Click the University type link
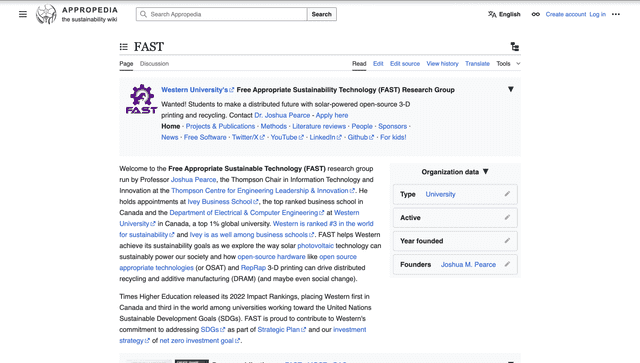The width and height of the screenshot is (640, 363). 440,194
